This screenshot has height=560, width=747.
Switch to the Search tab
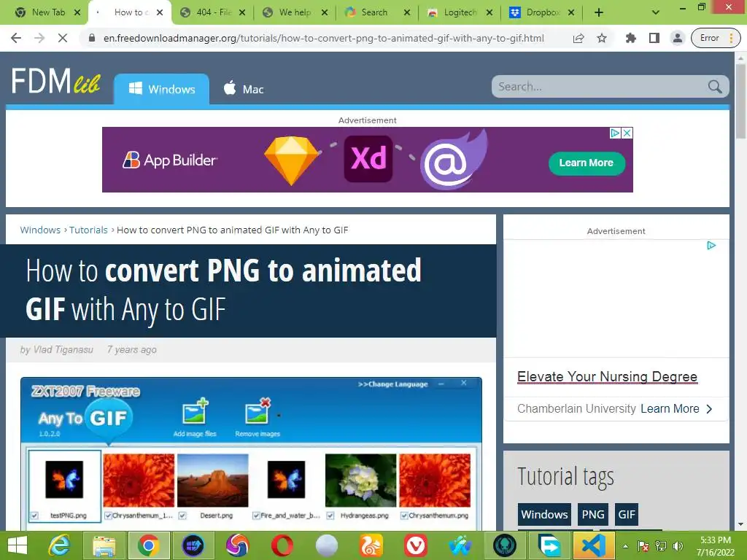[x=378, y=12]
